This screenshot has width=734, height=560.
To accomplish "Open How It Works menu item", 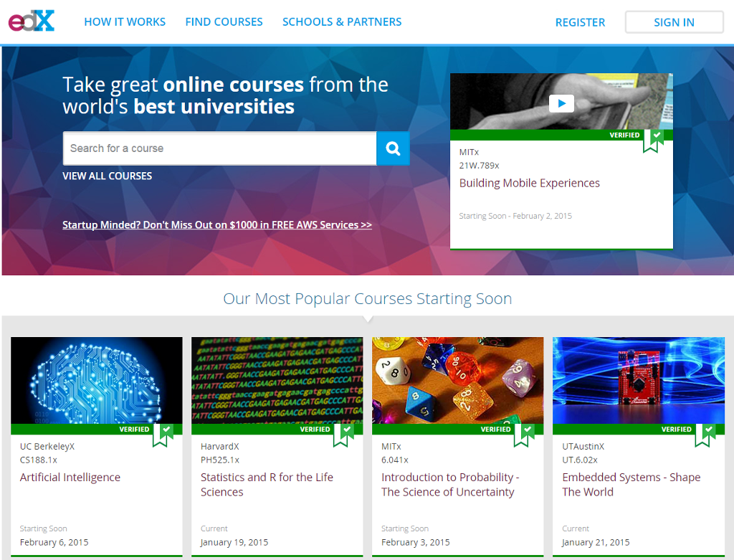I will coord(125,22).
